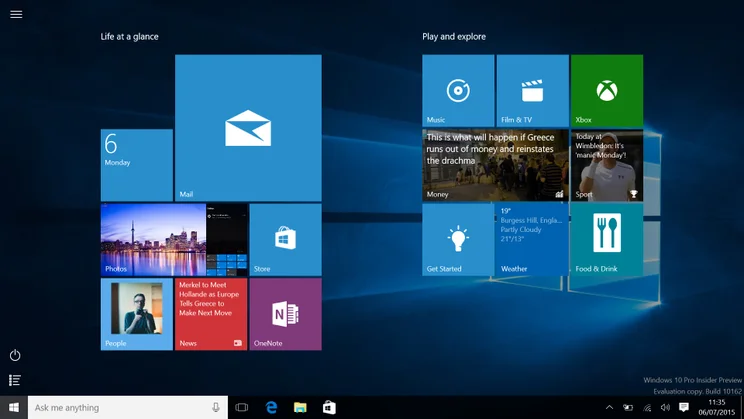
Task: Open the Calendar tile showing 6 Monday
Action: point(137,165)
